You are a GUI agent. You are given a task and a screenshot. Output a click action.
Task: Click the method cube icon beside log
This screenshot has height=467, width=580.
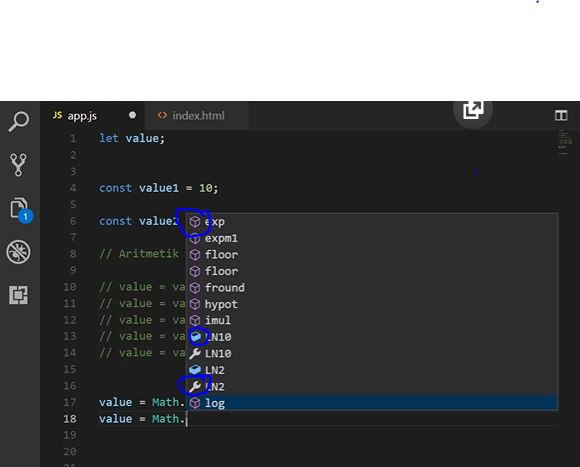[x=195, y=403]
